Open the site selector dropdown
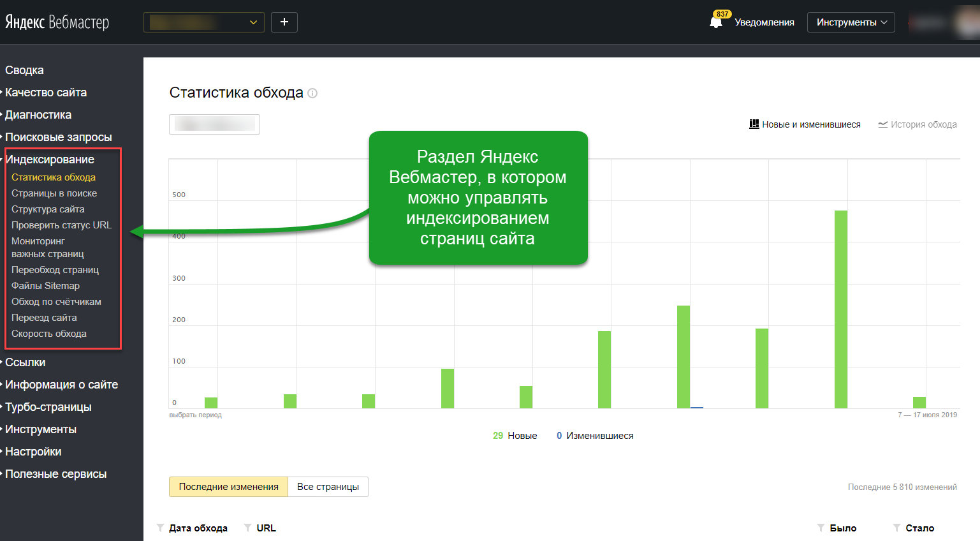This screenshot has height=541, width=980. [x=204, y=22]
